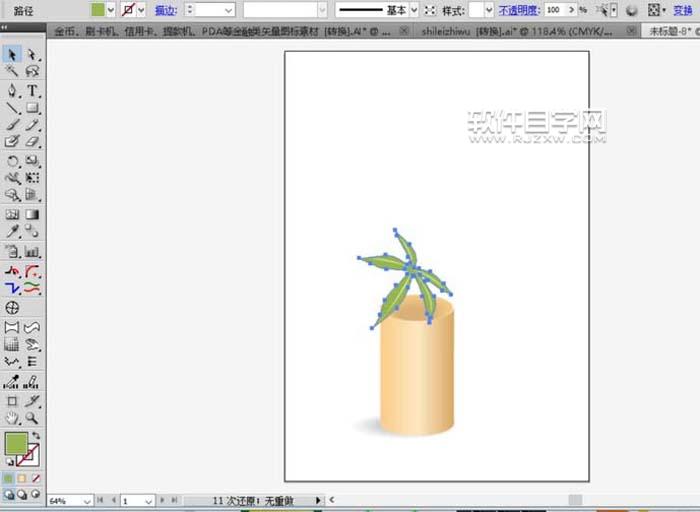The image size is (700, 512).
Task: Pick the Free Transform tool
Action: (x=32, y=178)
